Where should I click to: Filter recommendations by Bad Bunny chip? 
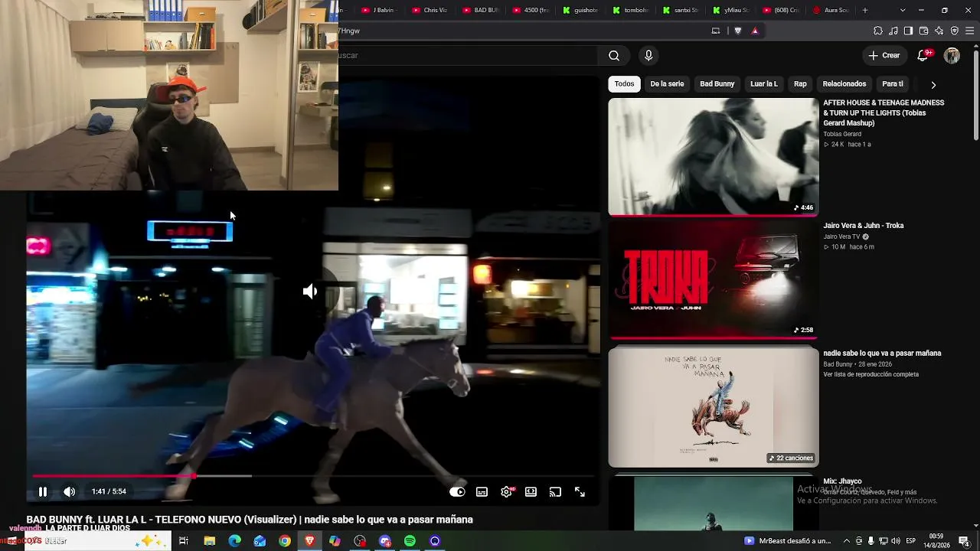[717, 84]
